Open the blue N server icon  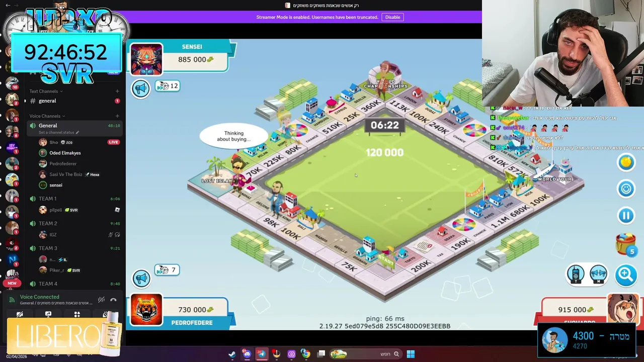tap(12, 259)
